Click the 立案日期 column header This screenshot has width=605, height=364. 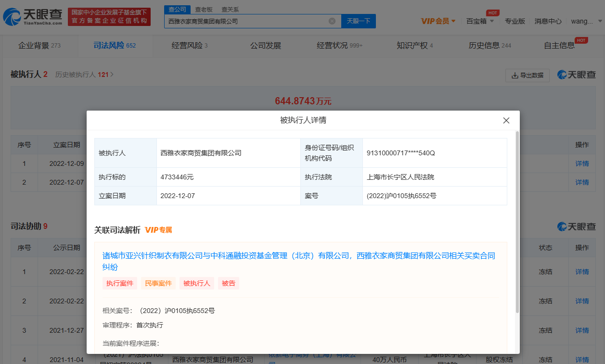point(67,144)
